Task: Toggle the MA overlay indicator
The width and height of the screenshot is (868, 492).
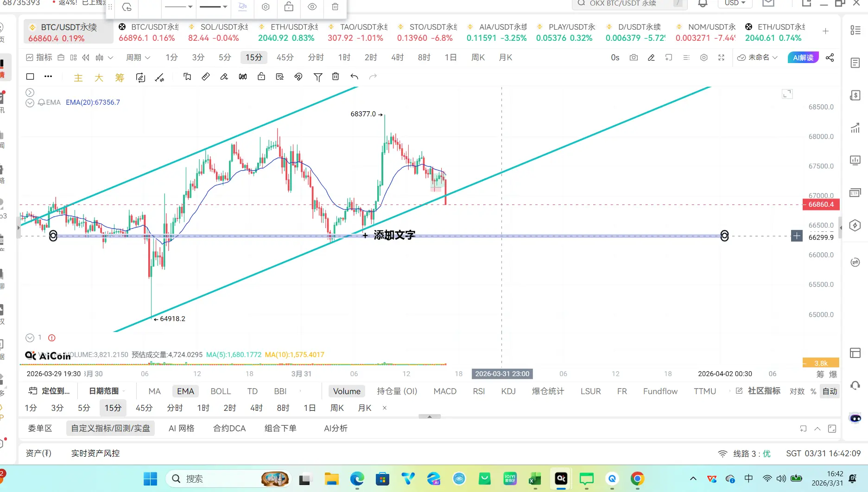Action: pos(154,391)
